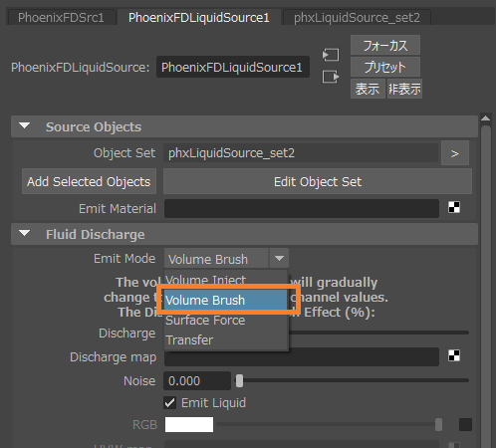Click the go-to-input connection icon
496x448 pixels.
point(331,55)
